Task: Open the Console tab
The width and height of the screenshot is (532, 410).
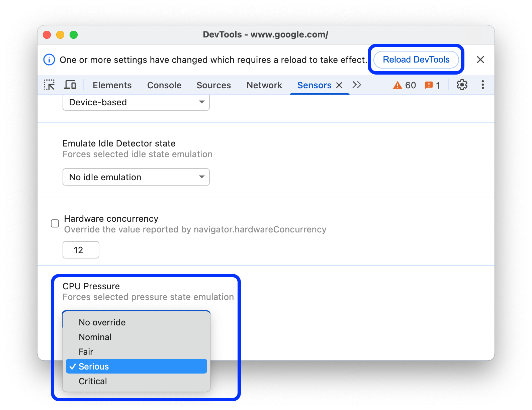Action: 164,85
